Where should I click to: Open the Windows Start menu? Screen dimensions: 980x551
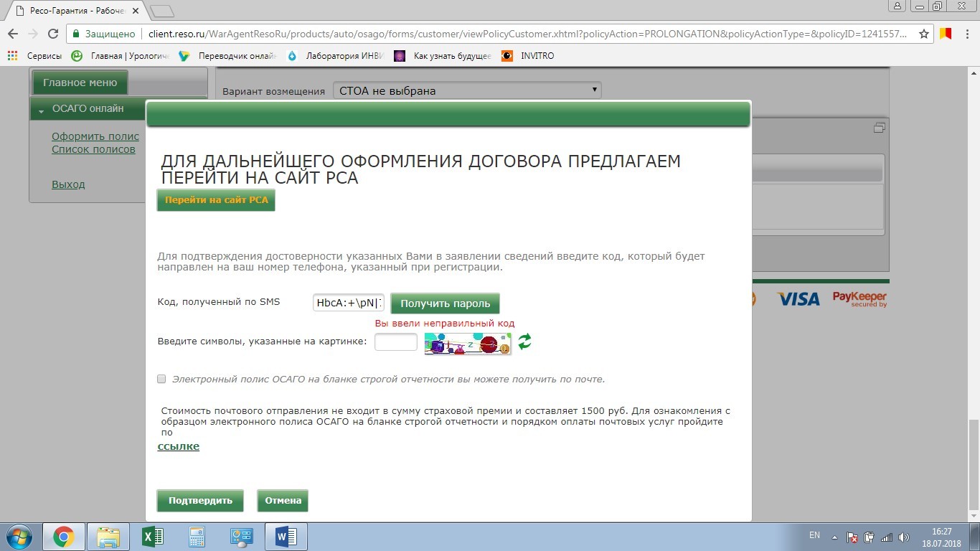pyautogui.click(x=19, y=537)
